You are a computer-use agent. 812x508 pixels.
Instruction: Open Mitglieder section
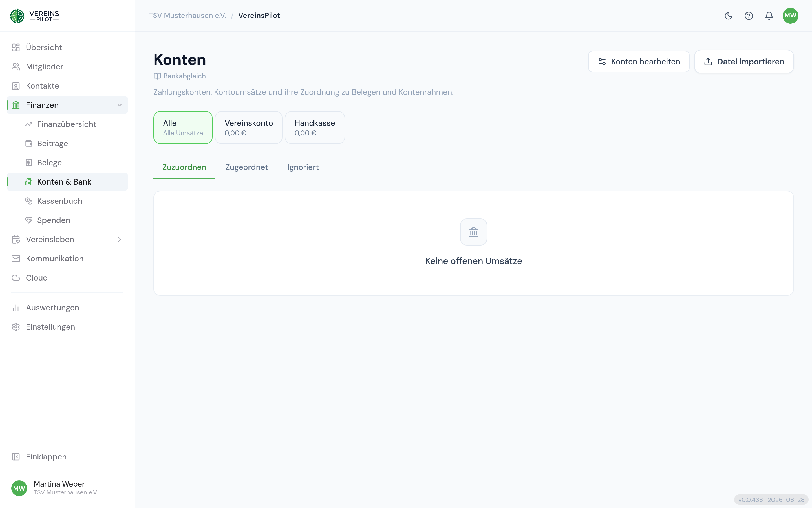pyautogui.click(x=67, y=67)
